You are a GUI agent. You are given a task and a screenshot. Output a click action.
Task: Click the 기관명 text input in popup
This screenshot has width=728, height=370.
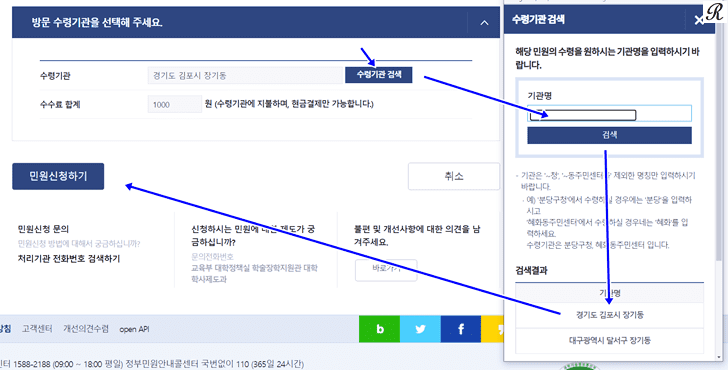609,114
